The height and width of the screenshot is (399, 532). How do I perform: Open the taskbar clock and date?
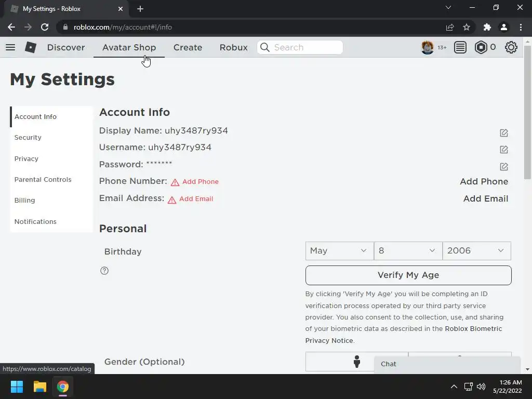(508, 387)
